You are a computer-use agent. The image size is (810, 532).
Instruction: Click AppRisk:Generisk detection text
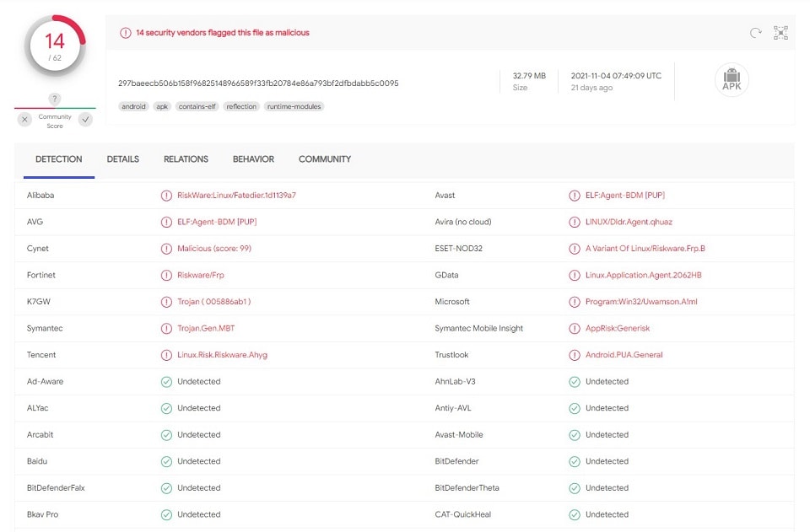click(618, 329)
